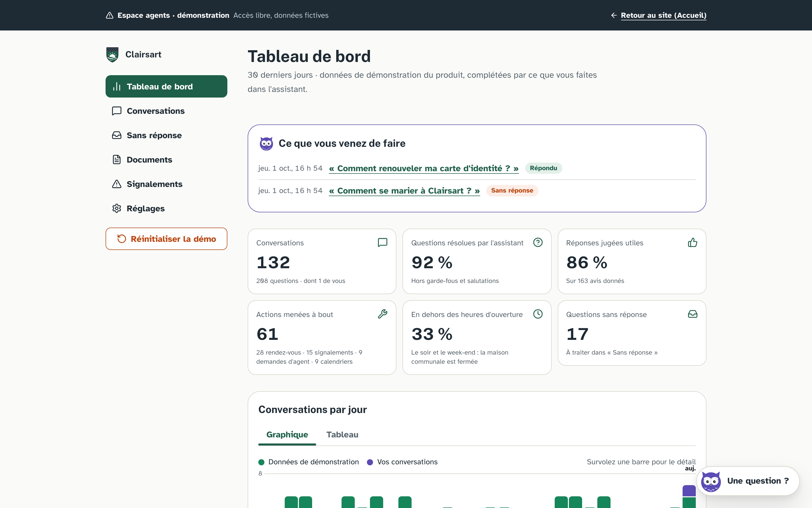The width and height of the screenshot is (812, 508).
Task: Open the Tableau de bord menu item
Action: (166, 86)
